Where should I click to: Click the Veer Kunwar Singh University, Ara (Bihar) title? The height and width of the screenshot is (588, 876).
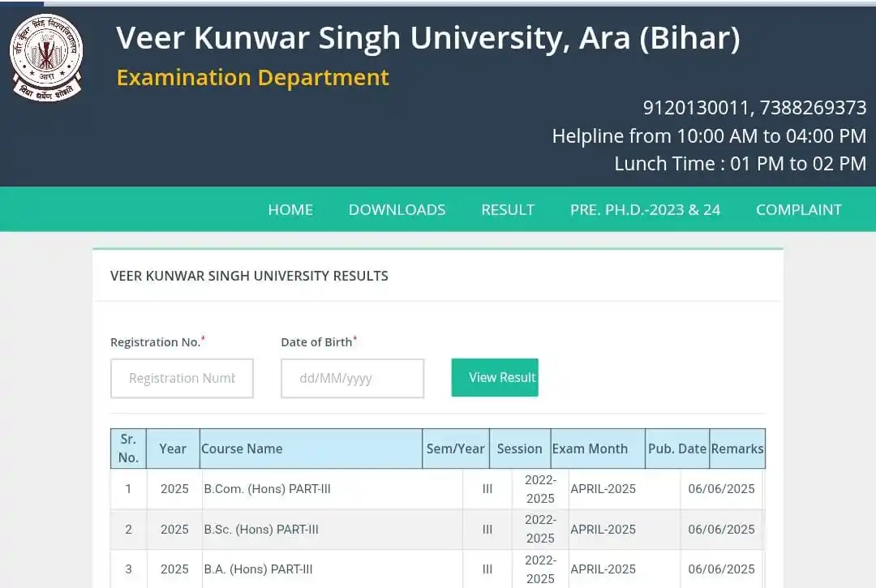coord(428,38)
